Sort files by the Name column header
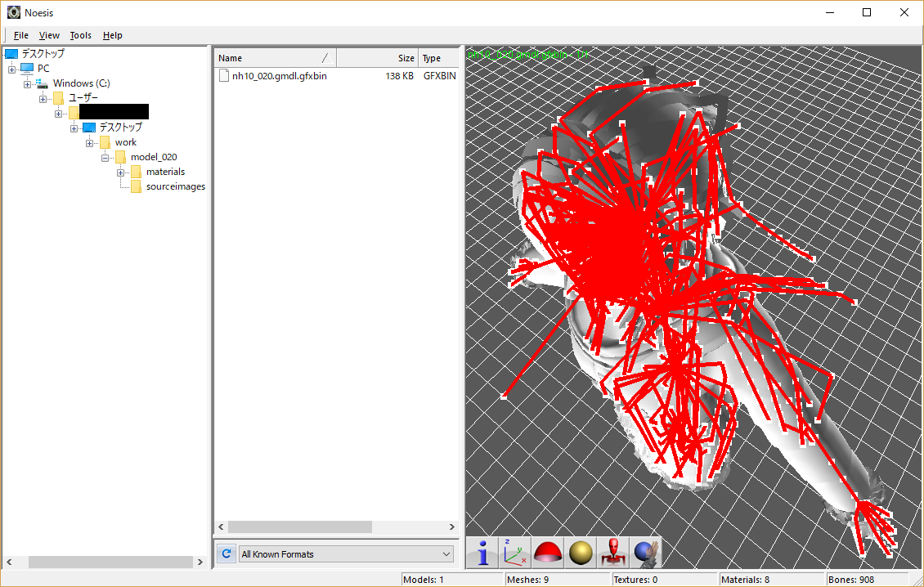The width and height of the screenshot is (924, 587). click(276, 58)
